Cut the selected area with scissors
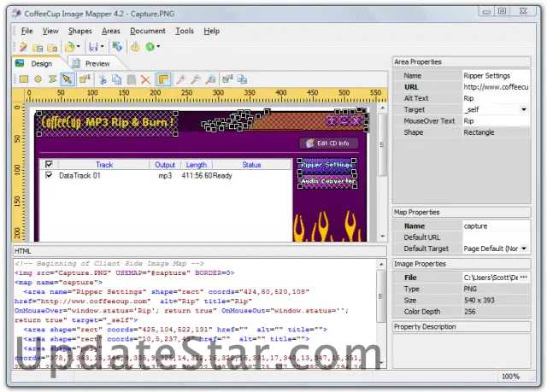The image size is (547, 392). pyautogui.click(x=103, y=79)
